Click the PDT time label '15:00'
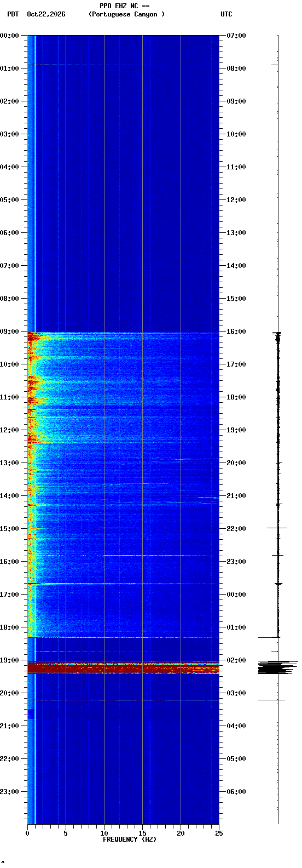 pos(9,529)
